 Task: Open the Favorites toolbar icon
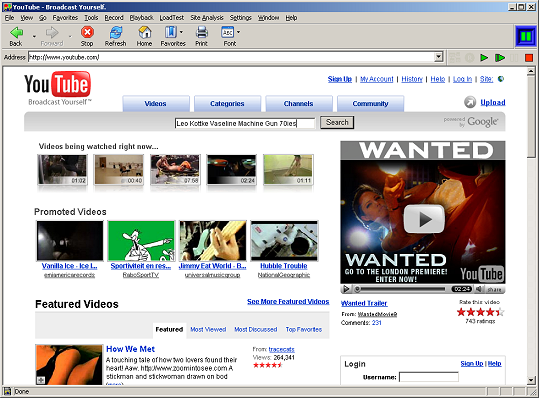(x=171, y=32)
